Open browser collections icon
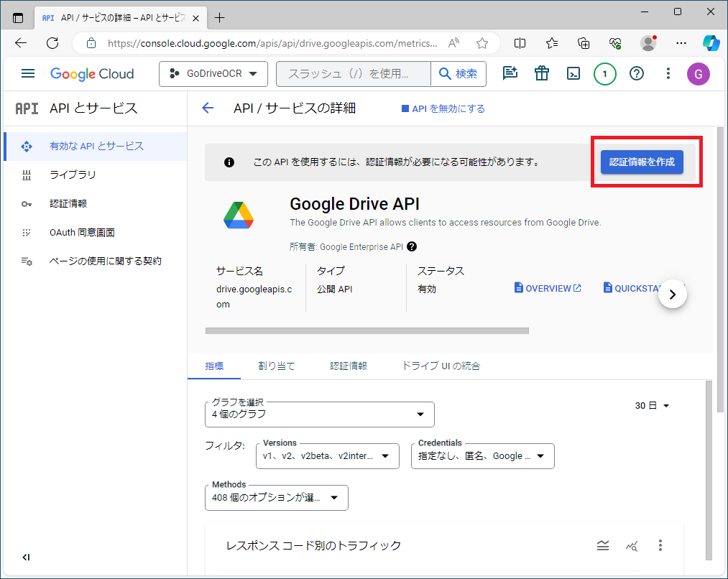 (x=583, y=43)
